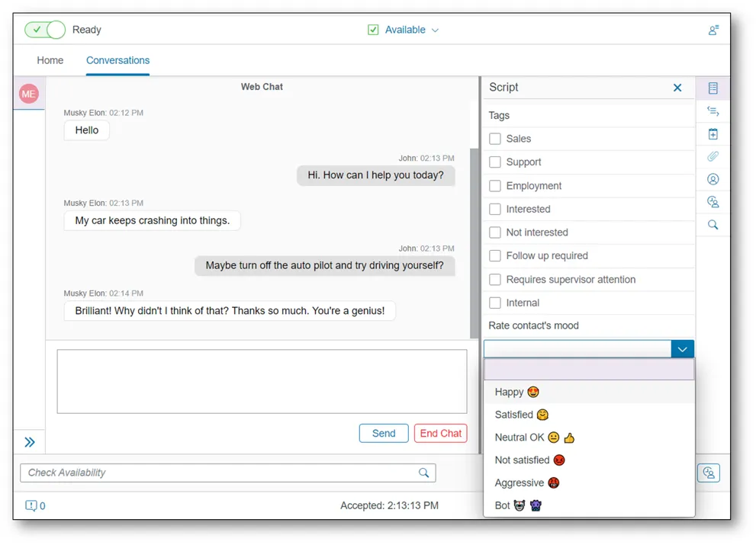Collapse the Rate contact's mood dropdown arrow
756x545 pixels.
[682, 349]
